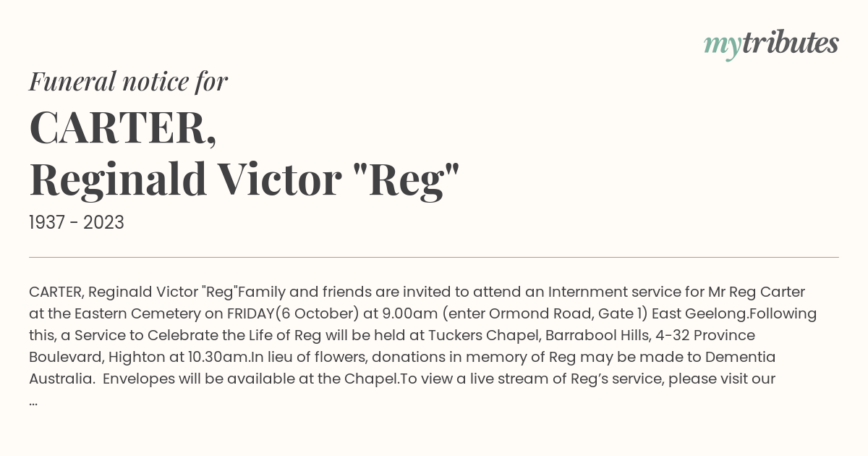The width and height of the screenshot is (868, 456).
Task: Click the horizontal divider line
Action: [x=434, y=257]
